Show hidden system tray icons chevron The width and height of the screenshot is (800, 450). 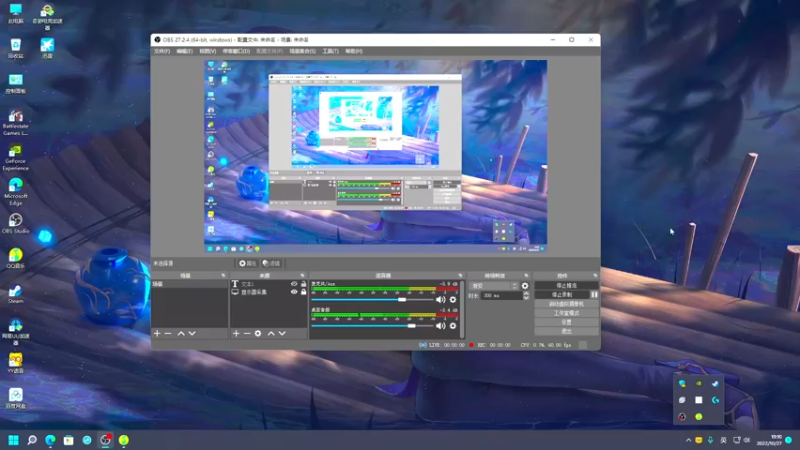click(688, 440)
